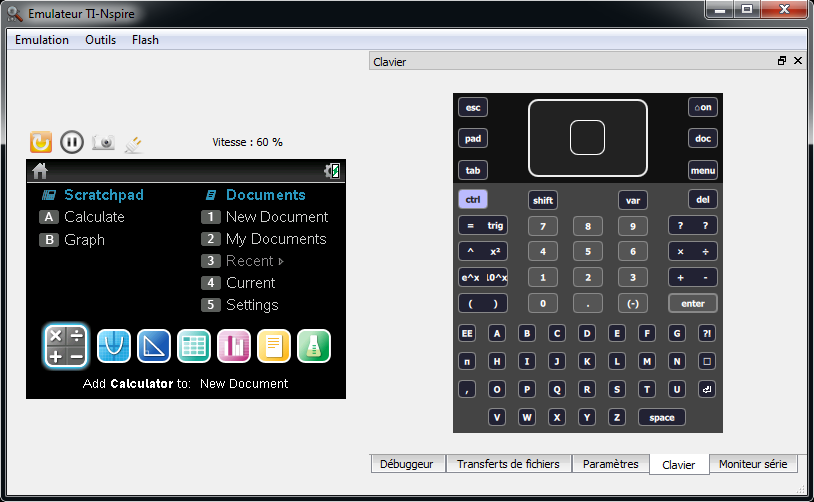Click the touchpad center button
This screenshot has height=502, width=814.
coord(588,138)
